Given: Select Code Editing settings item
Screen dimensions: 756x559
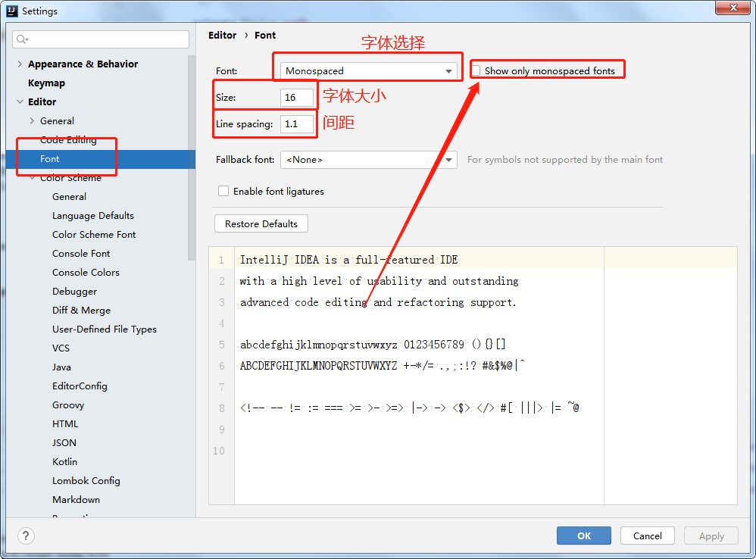Looking at the screenshot, I should pyautogui.click(x=68, y=139).
